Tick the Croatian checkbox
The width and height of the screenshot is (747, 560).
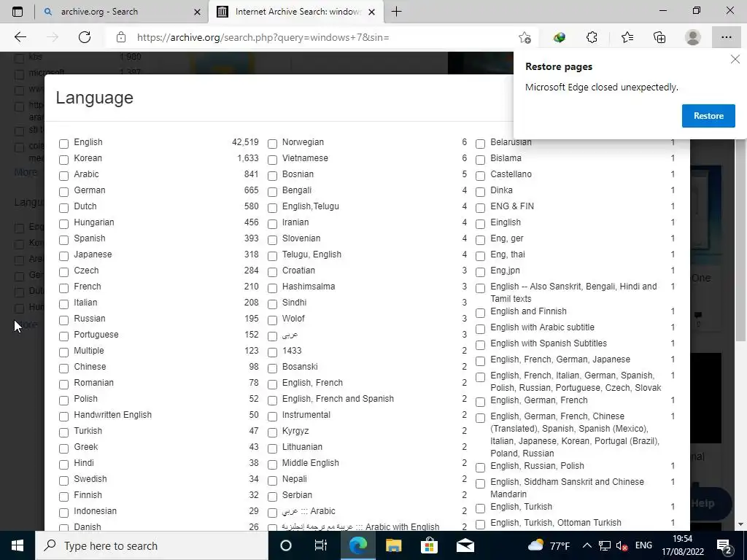tap(273, 272)
